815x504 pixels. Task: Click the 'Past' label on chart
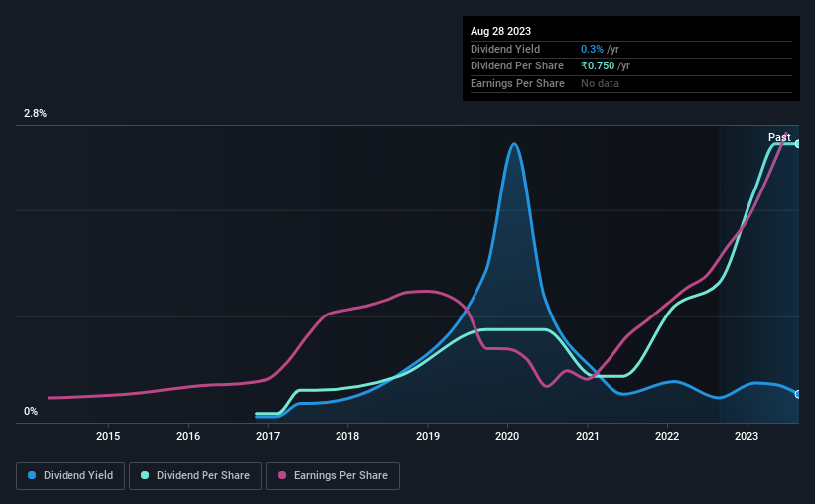[779, 137]
